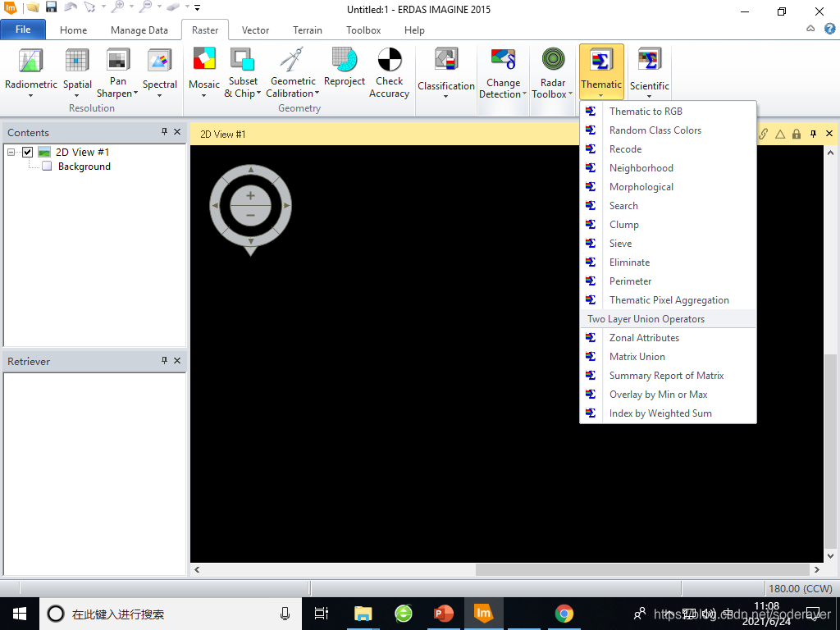Screen dimensions: 840x630
Task: Collapse the 2D View #1 tree node
Action: point(11,152)
